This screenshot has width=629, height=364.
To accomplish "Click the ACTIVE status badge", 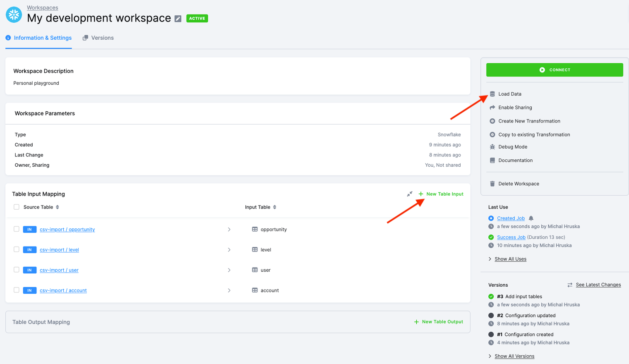I will pyautogui.click(x=197, y=19).
